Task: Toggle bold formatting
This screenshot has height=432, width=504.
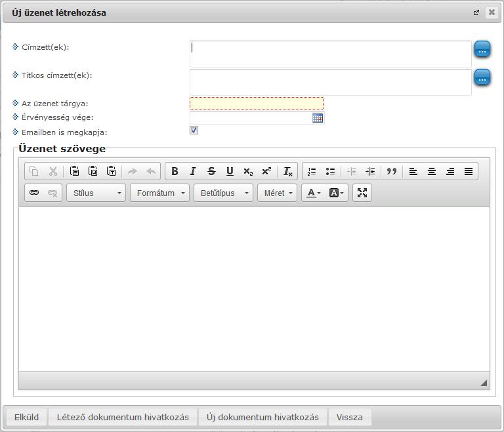Action: coord(175,171)
